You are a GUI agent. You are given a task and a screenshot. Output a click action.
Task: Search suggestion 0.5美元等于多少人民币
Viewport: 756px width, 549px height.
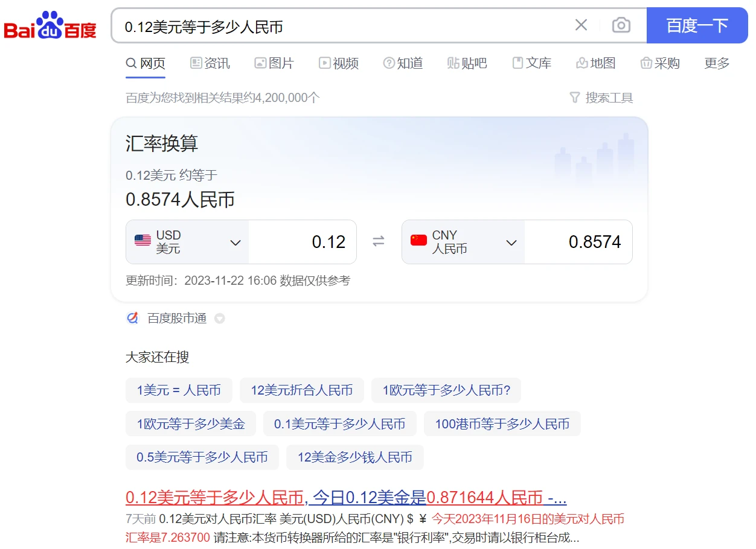coord(202,457)
